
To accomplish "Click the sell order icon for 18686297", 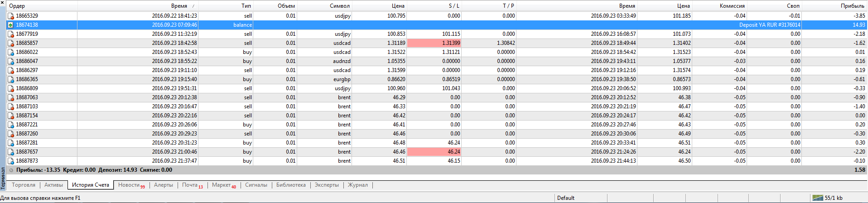I will pos(10,70).
